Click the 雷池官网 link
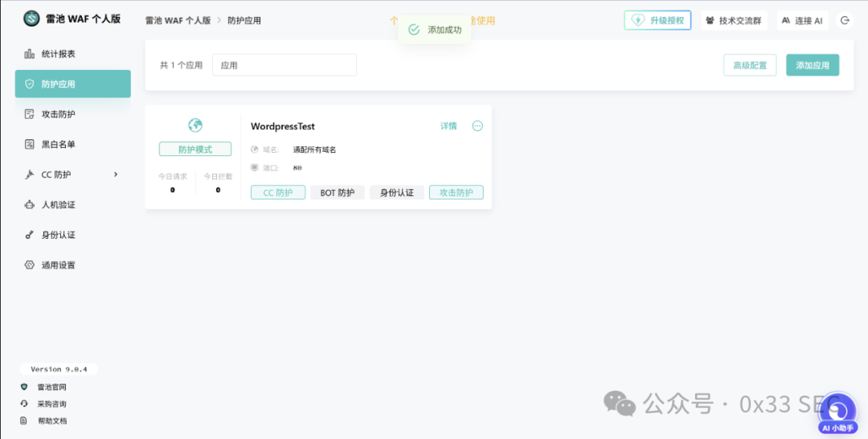 pyautogui.click(x=51, y=387)
